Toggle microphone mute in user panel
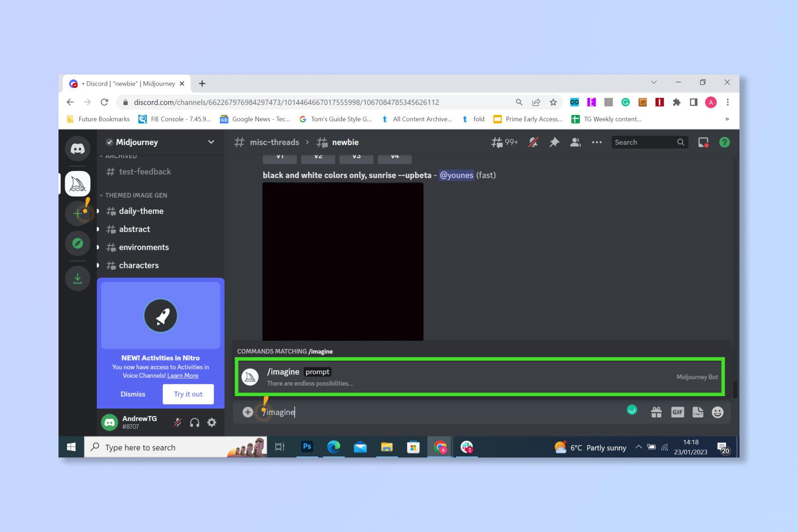This screenshot has width=798, height=532. 177,422
